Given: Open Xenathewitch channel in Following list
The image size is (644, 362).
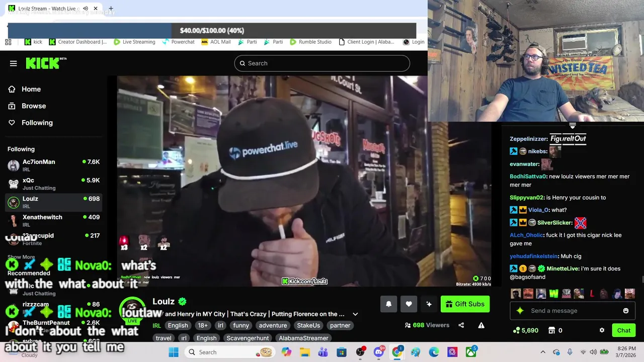Looking at the screenshot, I should tap(53, 220).
